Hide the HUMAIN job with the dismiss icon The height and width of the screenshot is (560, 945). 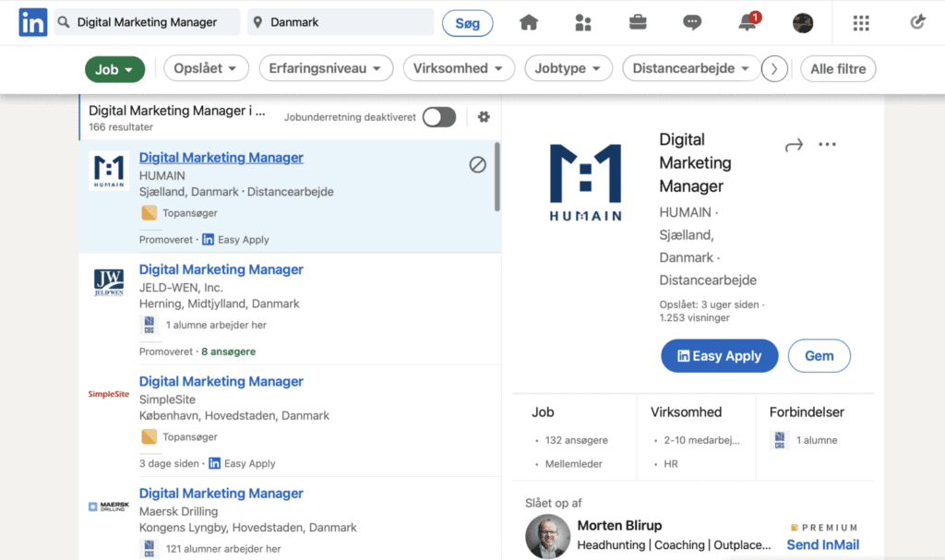tap(477, 164)
